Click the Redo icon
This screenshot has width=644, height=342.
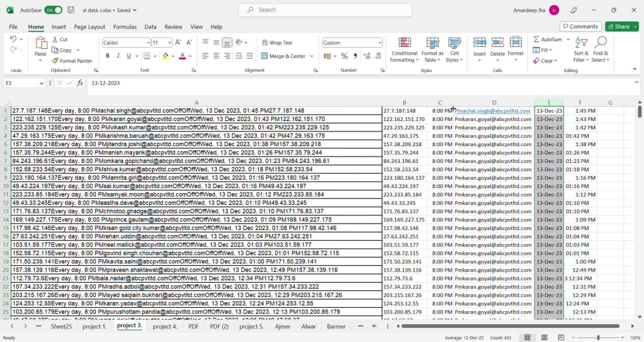[13, 50]
